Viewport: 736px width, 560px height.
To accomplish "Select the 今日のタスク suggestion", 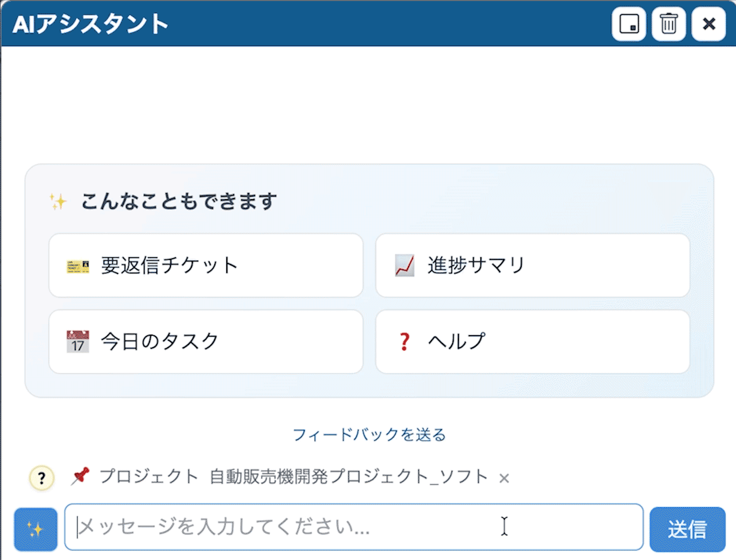I will pyautogui.click(x=205, y=342).
